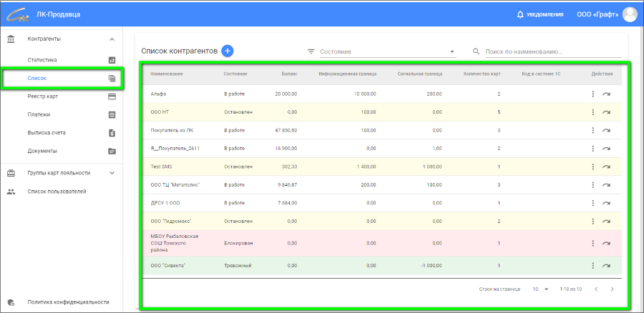Open notifications bell icon
This screenshot has height=313, width=644.
520,14
